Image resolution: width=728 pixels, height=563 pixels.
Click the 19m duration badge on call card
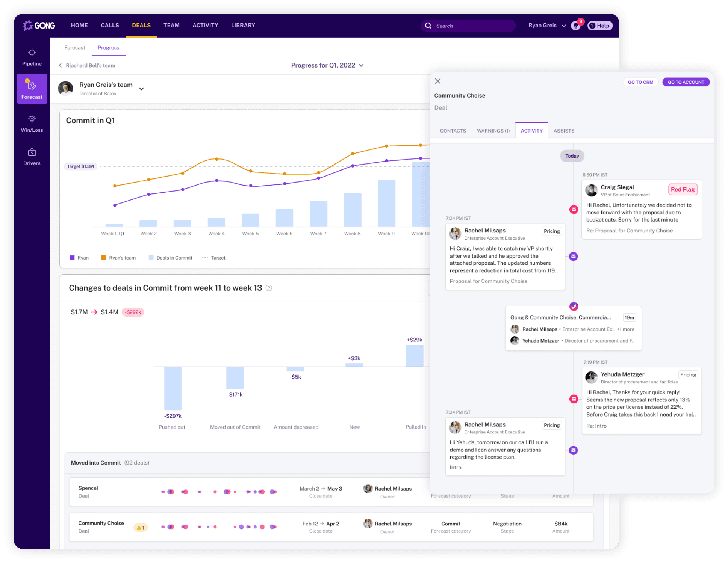(629, 317)
